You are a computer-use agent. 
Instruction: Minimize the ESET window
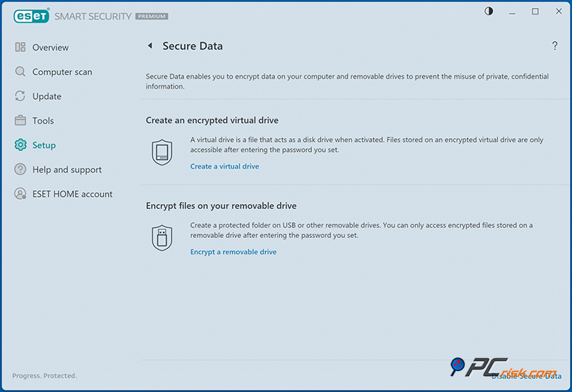pyautogui.click(x=513, y=12)
